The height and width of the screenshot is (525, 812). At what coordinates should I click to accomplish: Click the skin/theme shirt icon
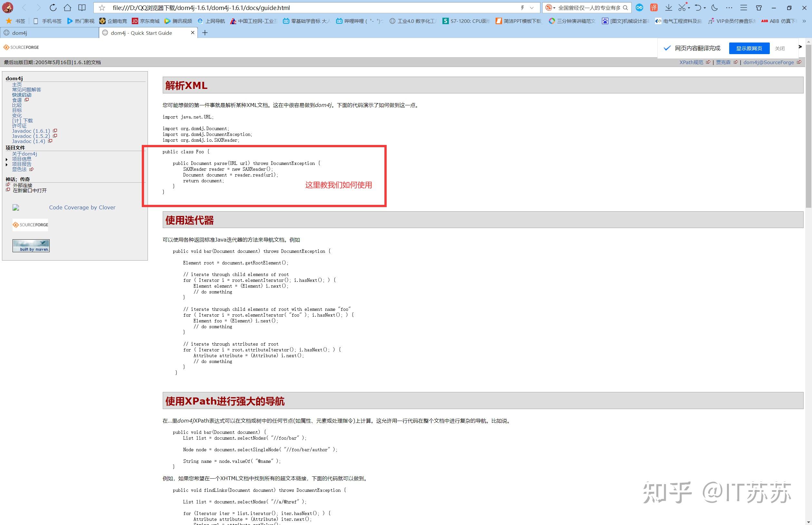759,7
